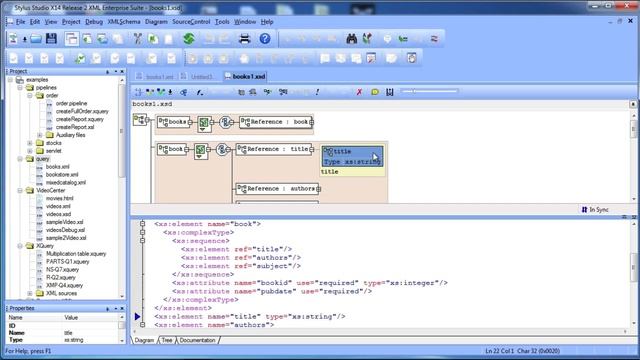Screen dimensions: 640x360
Task: Collapse the VideoCenter folder
Action: pos(20,190)
